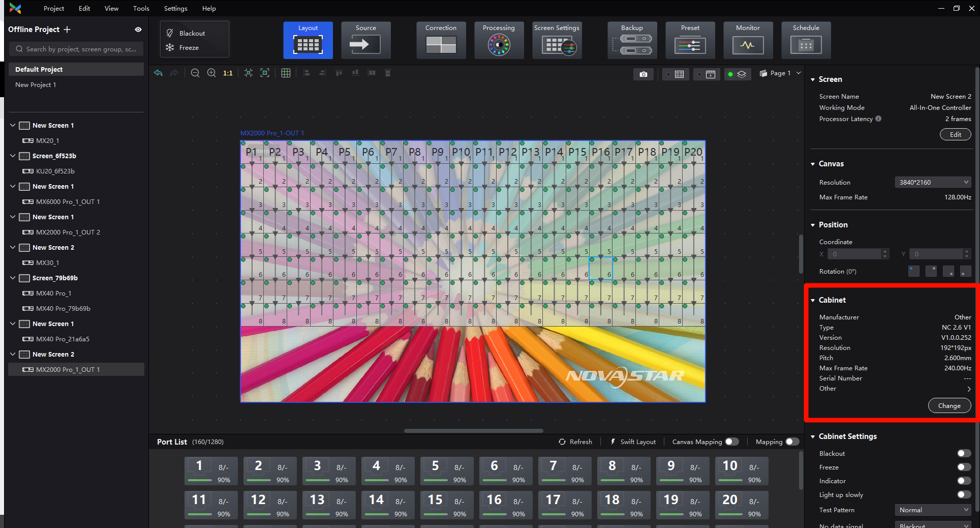Image resolution: width=980 pixels, height=528 pixels.
Task: Redo the layout action
Action: pyautogui.click(x=174, y=73)
